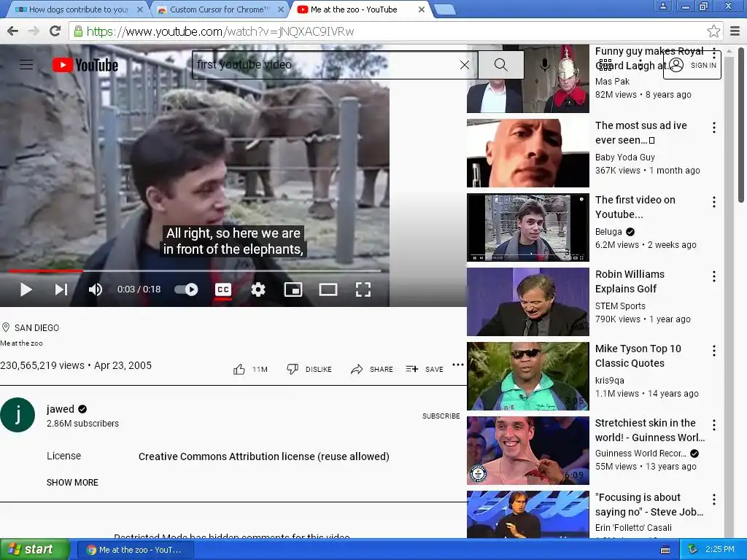
Task: Open Beluga's 'The first video on Youtube' thumbnail
Action: tap(528, 227)
